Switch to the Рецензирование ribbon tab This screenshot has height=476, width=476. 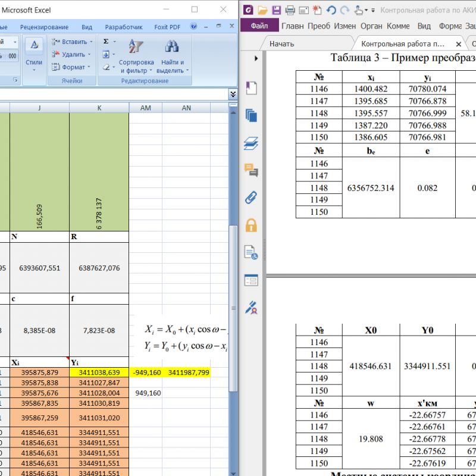(x=44, y=27)
